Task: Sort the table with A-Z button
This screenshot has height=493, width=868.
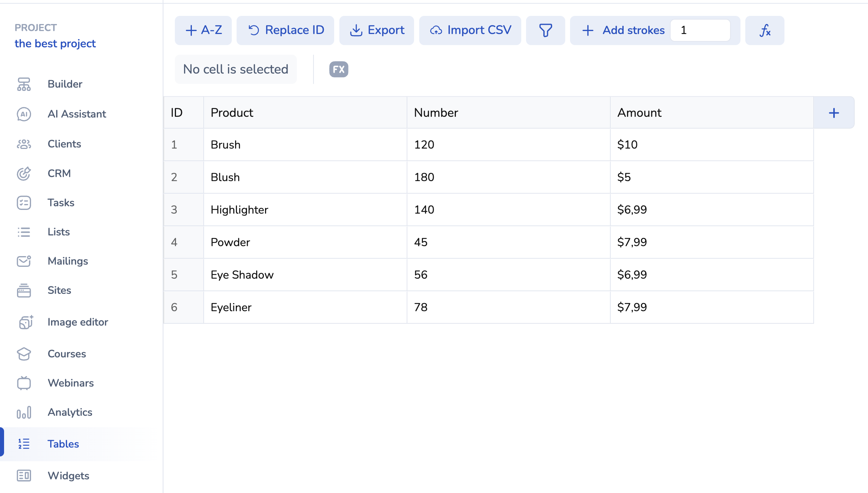Action: point(203,30)
